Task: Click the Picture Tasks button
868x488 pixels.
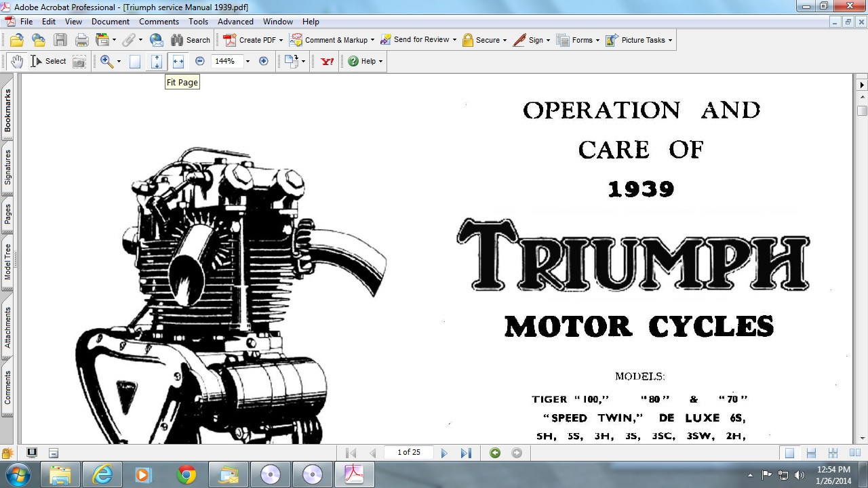Action: tap(639, 40)
